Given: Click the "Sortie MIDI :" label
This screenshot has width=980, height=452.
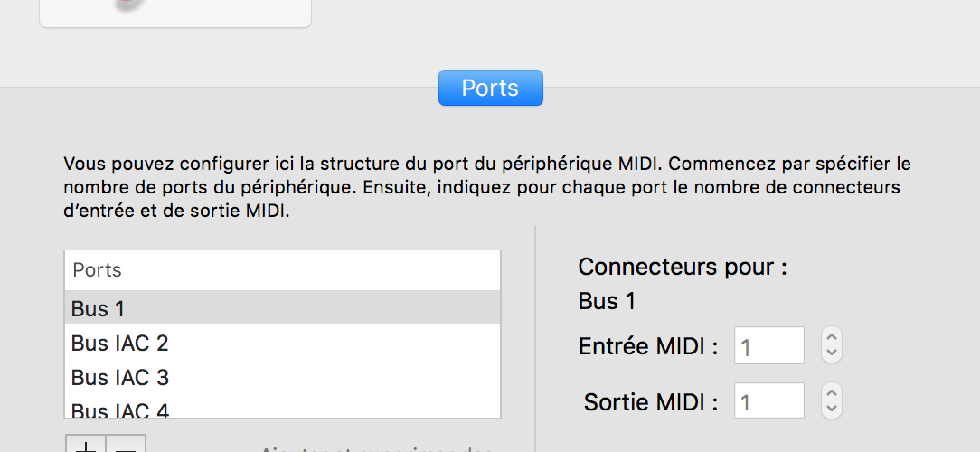Looking at the screenshot, I should pyautogui.click(x=651, y=401).
